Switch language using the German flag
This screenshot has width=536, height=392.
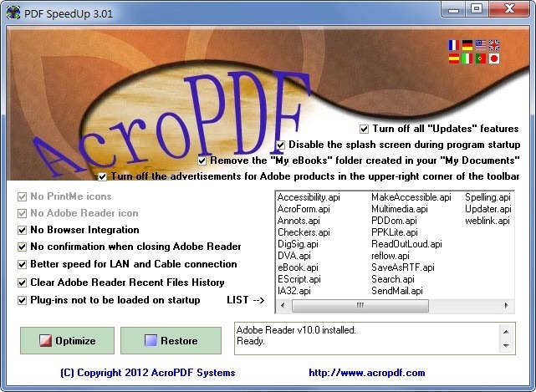point(467,45)
